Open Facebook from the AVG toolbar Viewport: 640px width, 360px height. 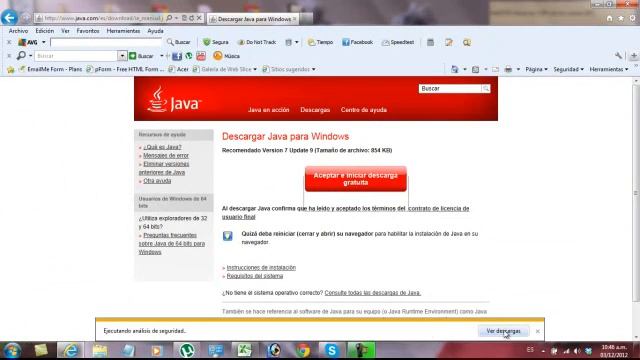[357, 42]
